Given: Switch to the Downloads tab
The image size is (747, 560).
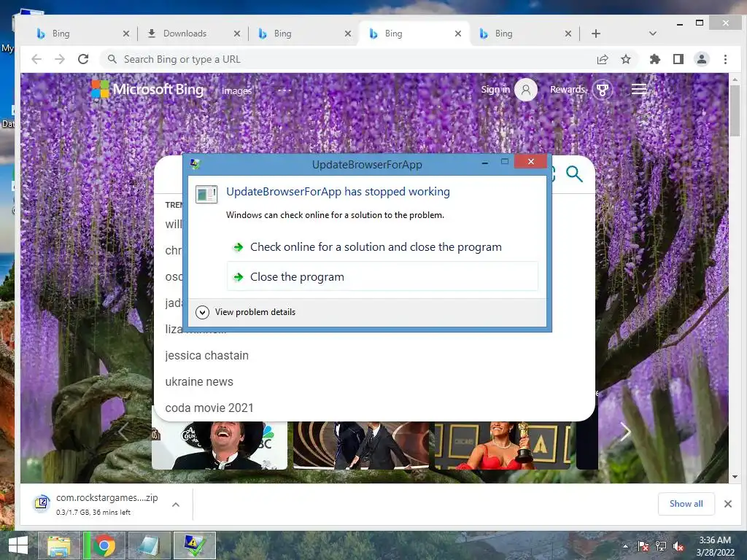Looking at the screenshot, I should (193, 34).
